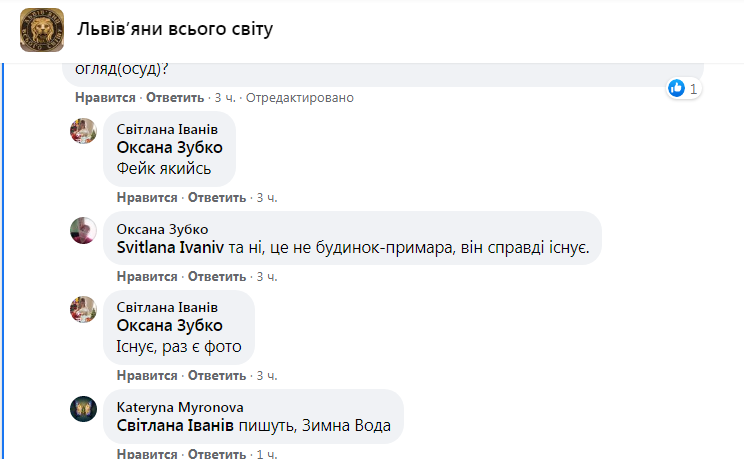Open avatar beside "Існує, раз є фото" comment
The image size is (744, 459).
[x=83, y=309]
